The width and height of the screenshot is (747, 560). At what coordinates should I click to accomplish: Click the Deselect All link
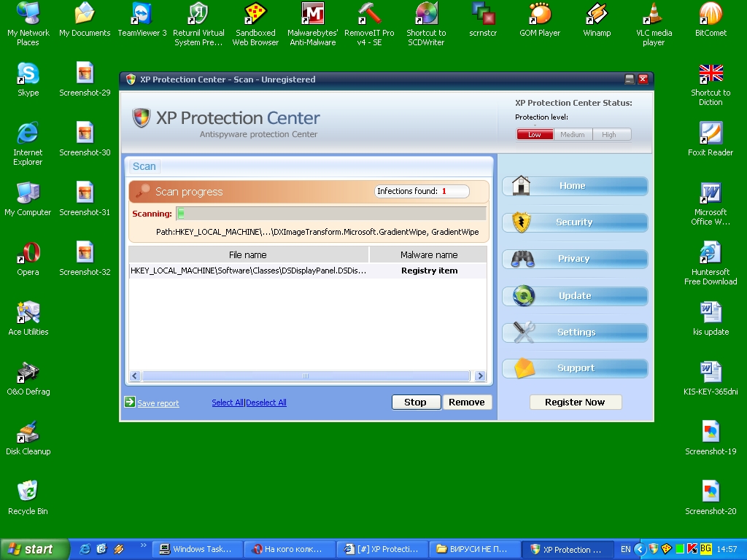[x=266, y=402]
